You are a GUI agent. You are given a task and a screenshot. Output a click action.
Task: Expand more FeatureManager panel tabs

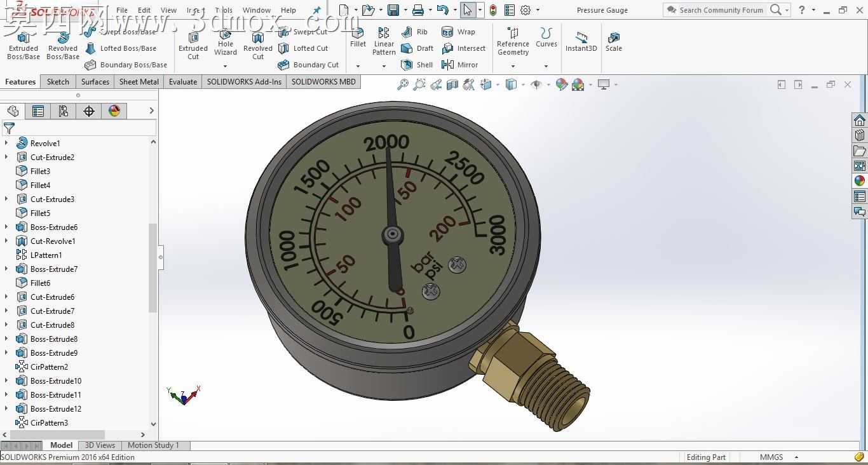[151, 111]
